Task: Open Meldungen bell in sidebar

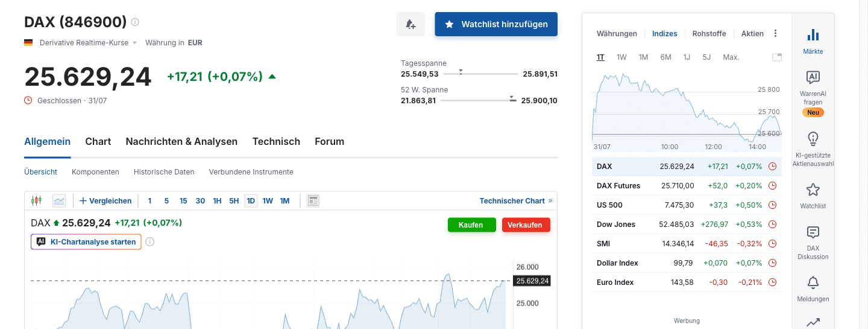Action: click(x=813, y=282)
